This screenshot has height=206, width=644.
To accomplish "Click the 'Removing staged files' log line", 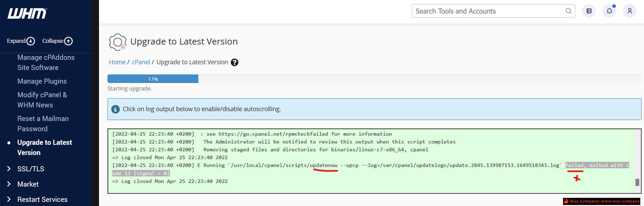I will click(270, 150).
